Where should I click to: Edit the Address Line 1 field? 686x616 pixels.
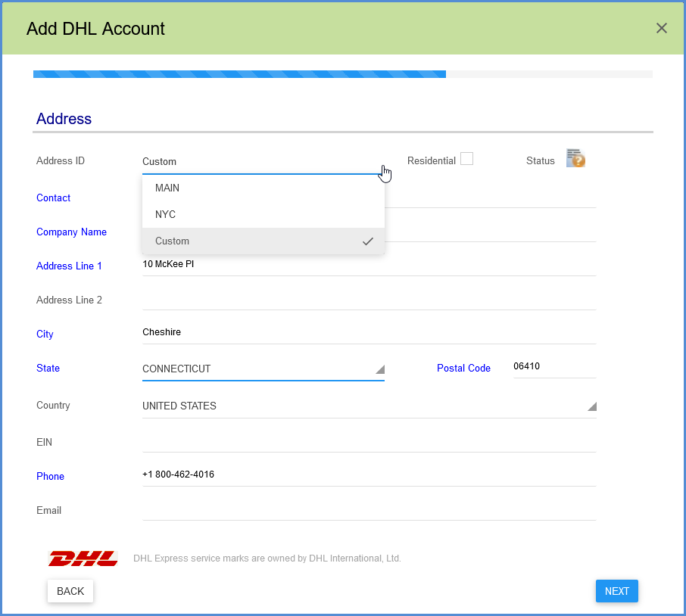click(x=370, y=265)
